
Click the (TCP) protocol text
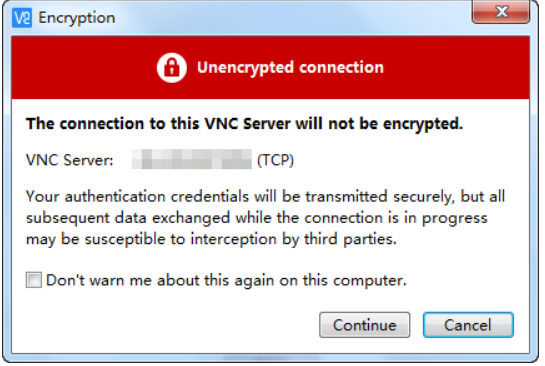coord(275,160)
